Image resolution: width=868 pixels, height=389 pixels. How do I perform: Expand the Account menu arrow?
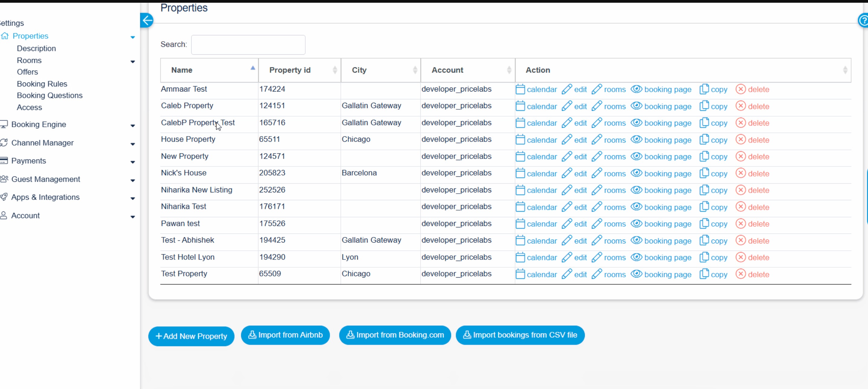point(133,217)
